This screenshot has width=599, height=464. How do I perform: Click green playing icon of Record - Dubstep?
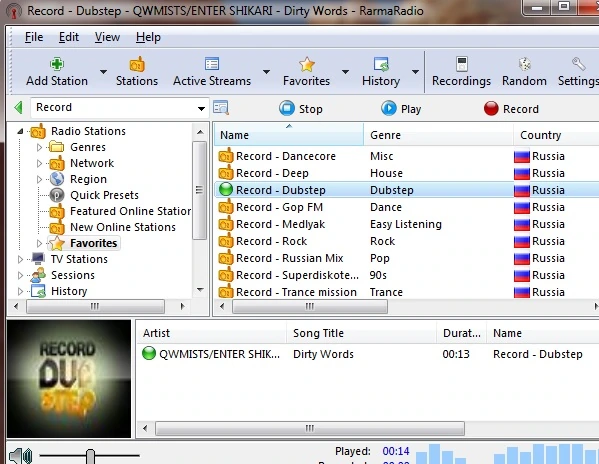(x=226, y=189)
